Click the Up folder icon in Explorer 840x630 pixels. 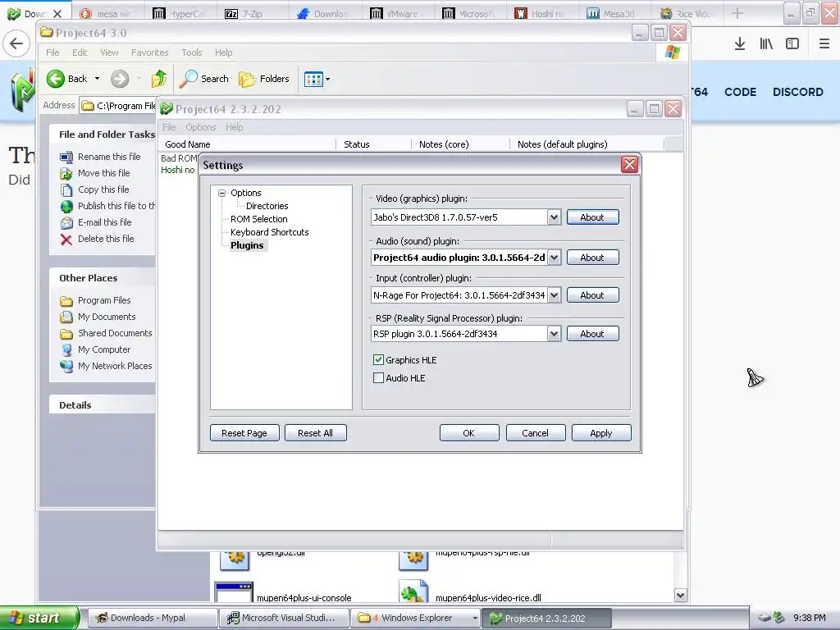159,79
